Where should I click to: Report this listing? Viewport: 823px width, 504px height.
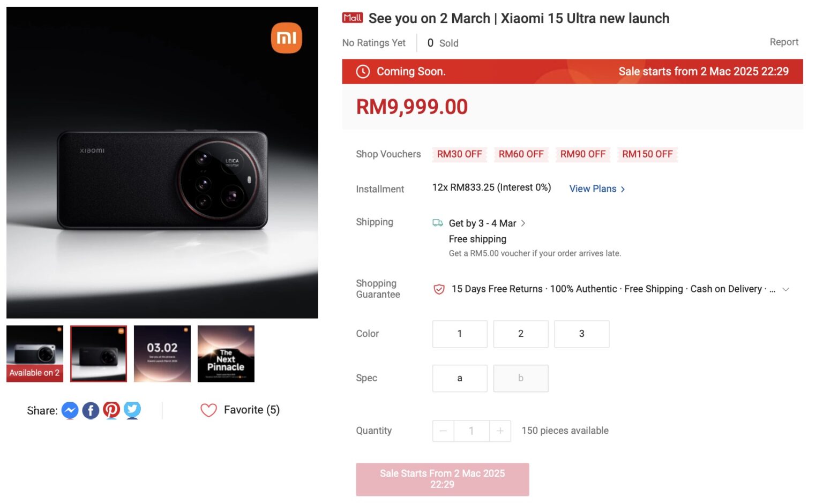click(x=784, y=41)
